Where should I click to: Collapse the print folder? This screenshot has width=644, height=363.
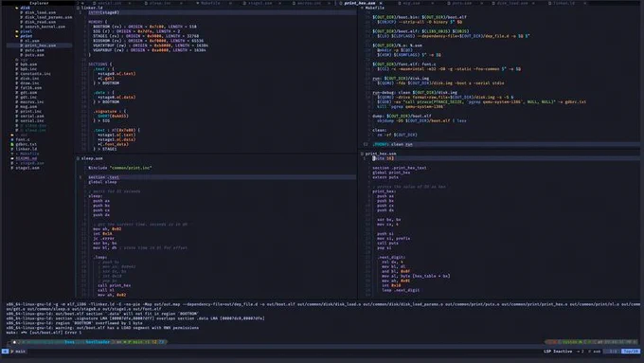[26, 36]
